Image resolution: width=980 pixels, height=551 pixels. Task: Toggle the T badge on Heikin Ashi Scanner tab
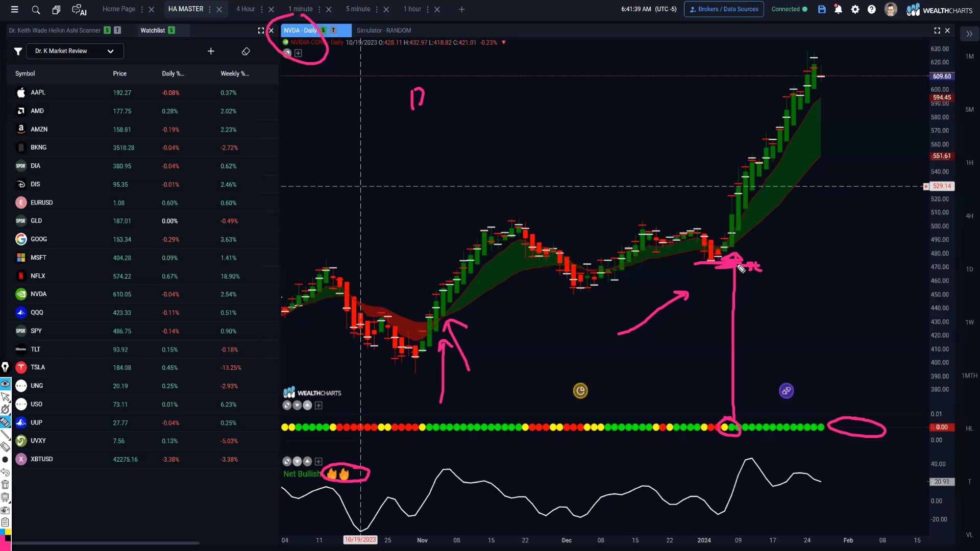pyautogui.click(x=117, y=30)
